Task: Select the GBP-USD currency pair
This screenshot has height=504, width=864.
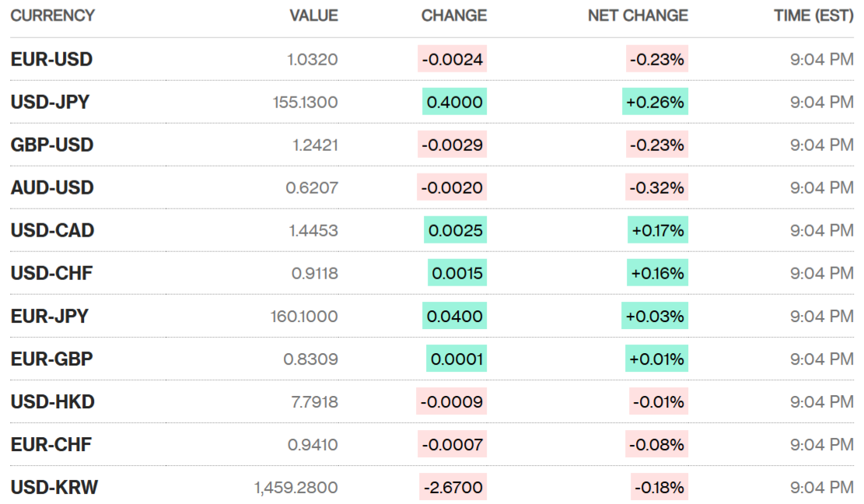Action: (52, 145)
